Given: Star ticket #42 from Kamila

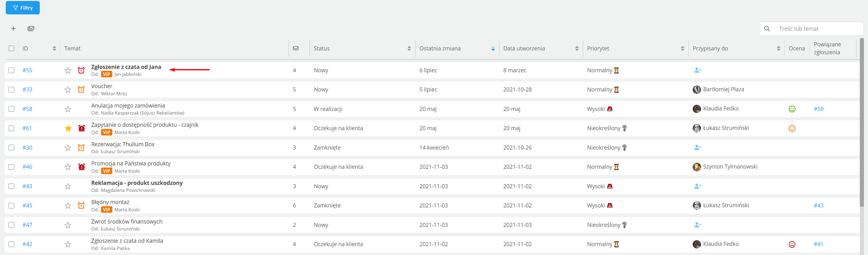Looking at the screenshot, I should pos(68,244).
